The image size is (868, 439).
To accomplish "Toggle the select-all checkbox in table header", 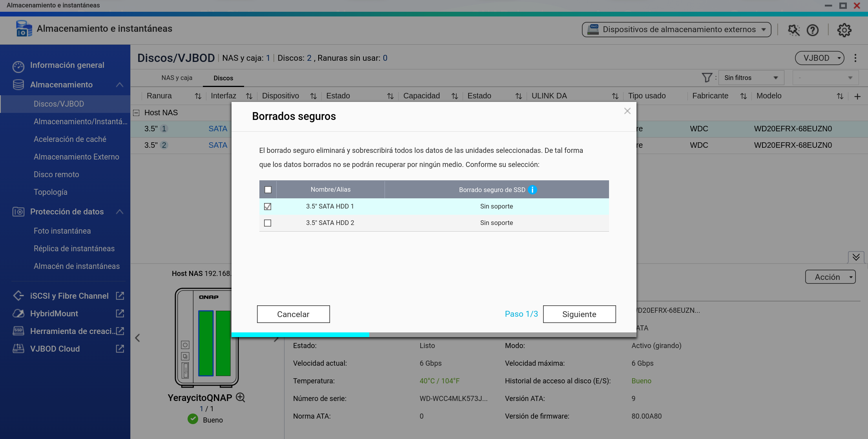I will tap(268, 190).
